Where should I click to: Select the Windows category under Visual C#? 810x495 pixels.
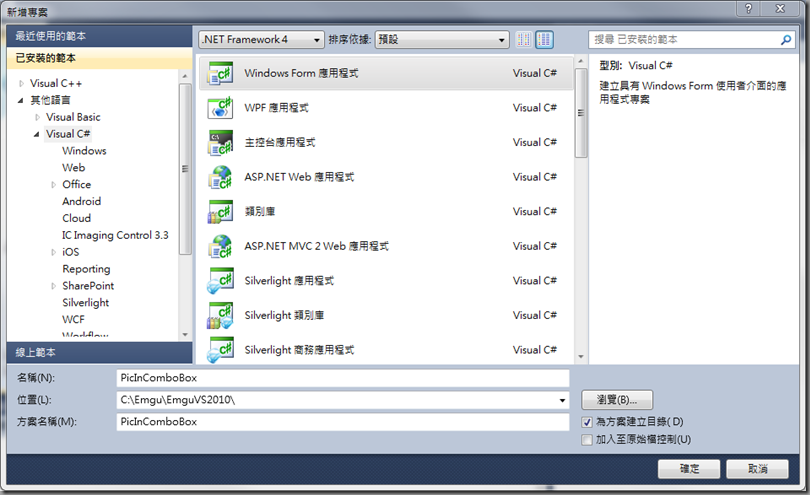tap(84, 151)
